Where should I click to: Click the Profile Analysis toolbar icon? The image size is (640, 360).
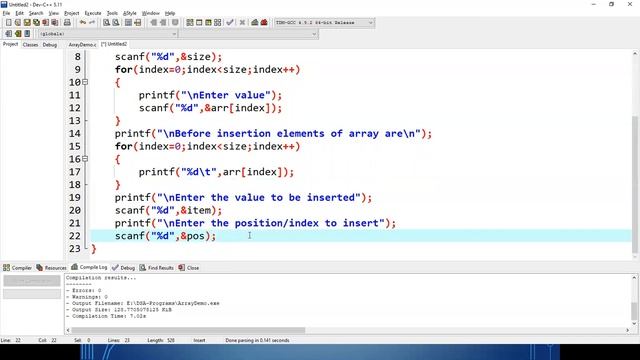pos(255,22)
